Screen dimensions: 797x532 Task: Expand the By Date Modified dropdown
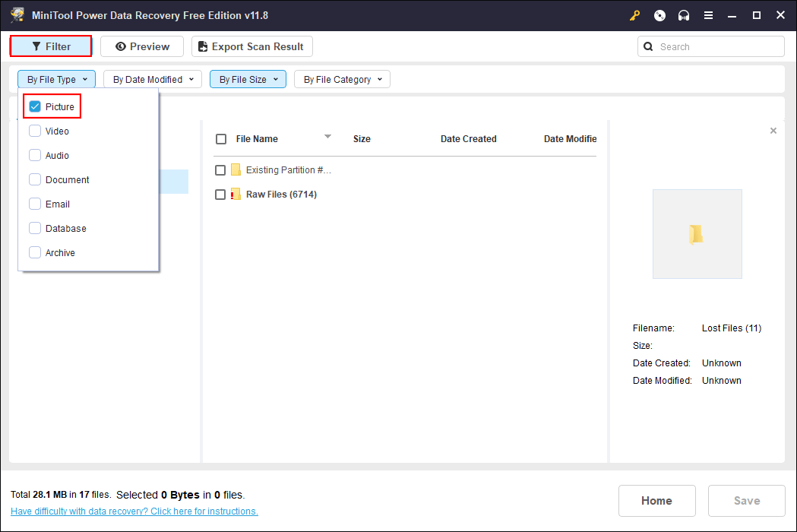pos(153,79)
